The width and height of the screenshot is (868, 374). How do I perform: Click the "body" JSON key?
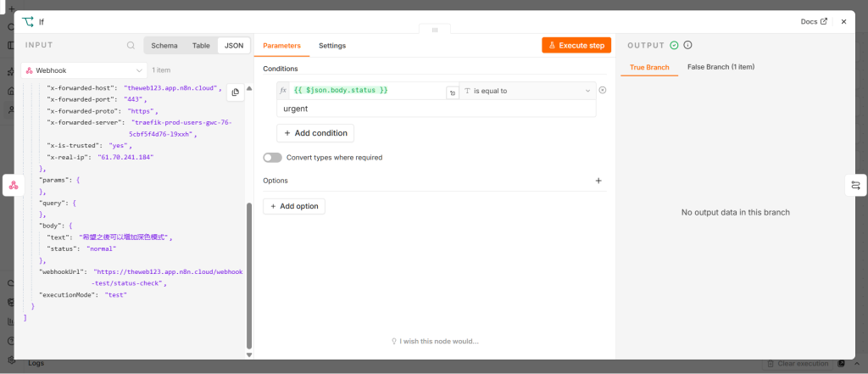coord(51,226)
